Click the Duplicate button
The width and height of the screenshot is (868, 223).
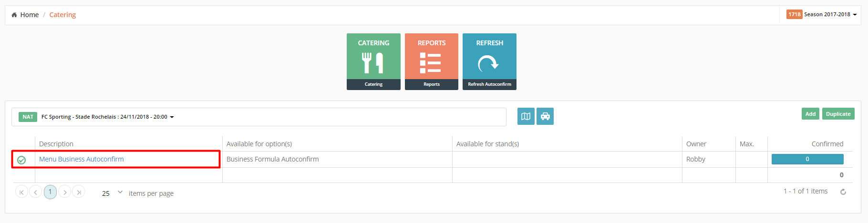pos(838,114)
